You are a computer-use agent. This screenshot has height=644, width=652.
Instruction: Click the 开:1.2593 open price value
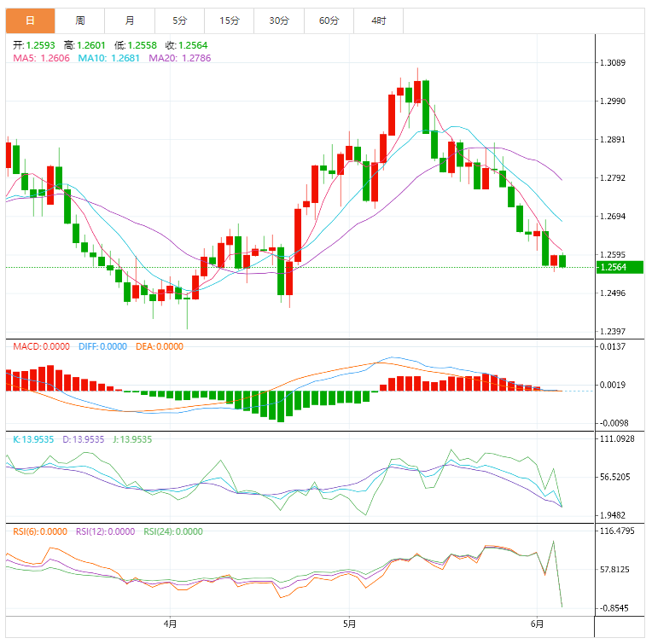click(33, 45)
